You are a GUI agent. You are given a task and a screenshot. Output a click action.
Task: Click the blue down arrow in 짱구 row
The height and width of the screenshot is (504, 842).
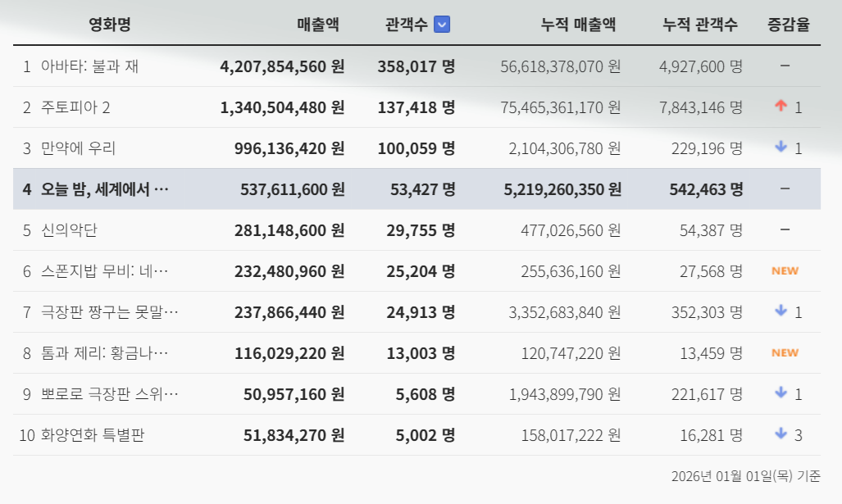click(781, 311)
